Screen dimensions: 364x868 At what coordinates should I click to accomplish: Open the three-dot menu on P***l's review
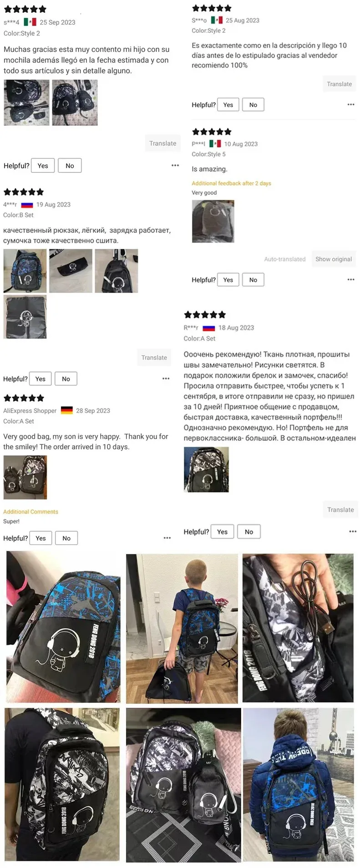pyautogui.click(x=351, y=280)
